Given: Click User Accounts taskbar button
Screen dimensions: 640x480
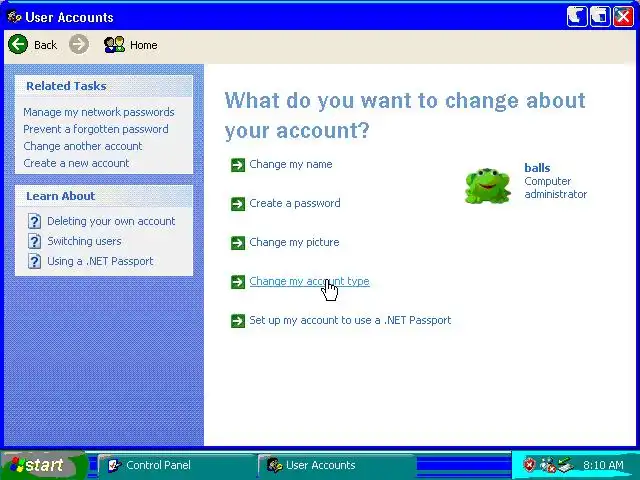Looking at the screenshot, I should [337, 465].
